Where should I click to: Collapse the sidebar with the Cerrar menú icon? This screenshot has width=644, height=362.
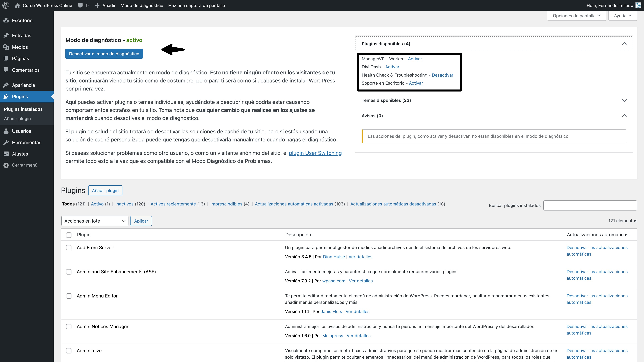pyautogui.click(x=6, y=165)
